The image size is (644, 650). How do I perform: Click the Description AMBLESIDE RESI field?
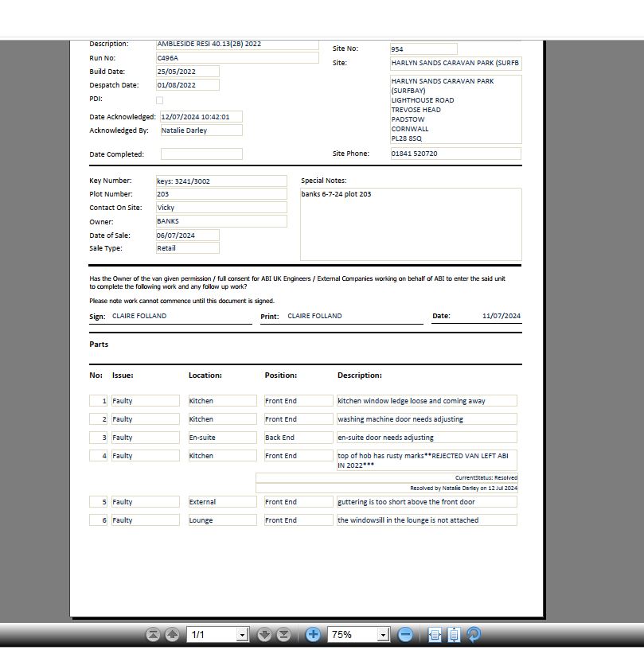click(x=237, y=44)
